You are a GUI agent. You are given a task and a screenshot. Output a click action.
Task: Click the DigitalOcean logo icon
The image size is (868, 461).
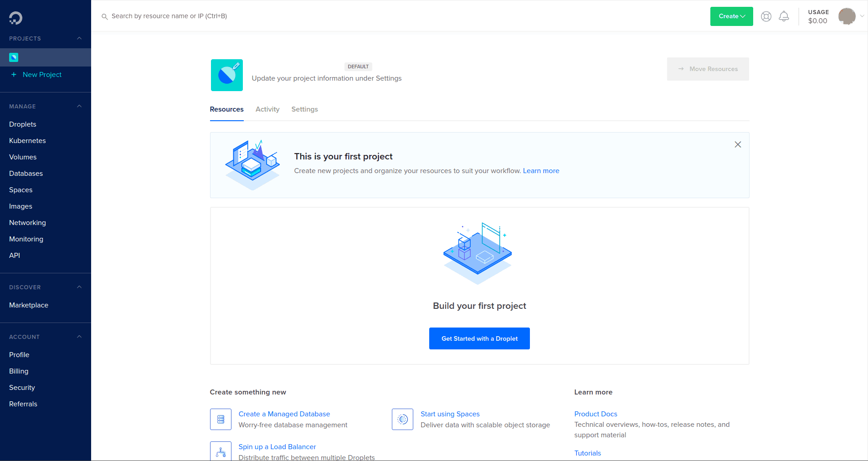[x=15, y=18]
